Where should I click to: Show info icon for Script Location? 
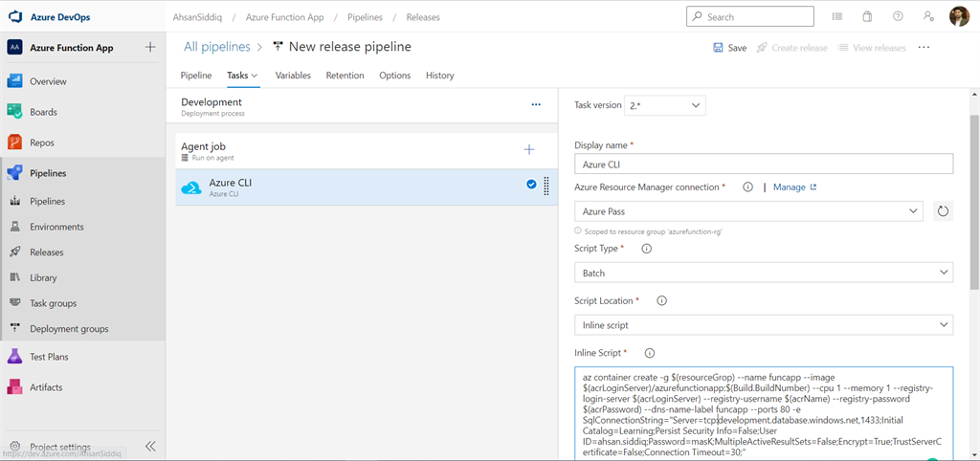662,300
